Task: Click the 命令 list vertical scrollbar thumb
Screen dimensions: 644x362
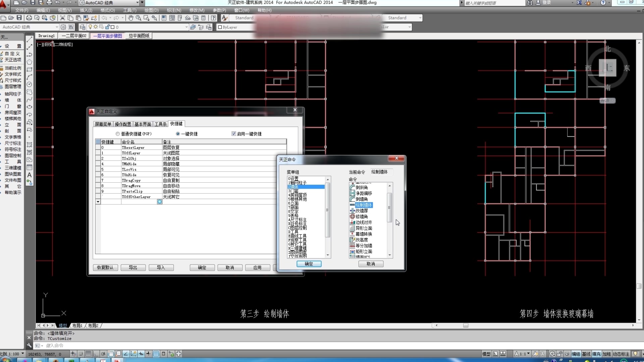Action: click(x=389, y=207)
